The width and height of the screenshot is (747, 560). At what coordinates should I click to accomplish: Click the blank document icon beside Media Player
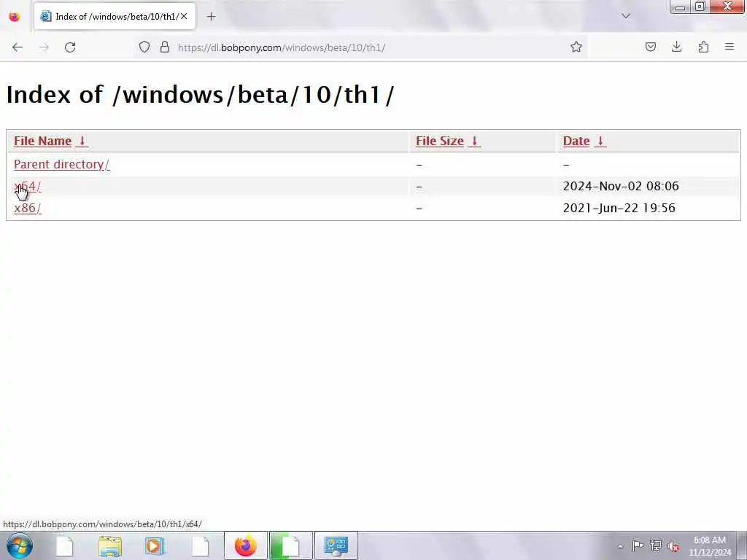200,546
